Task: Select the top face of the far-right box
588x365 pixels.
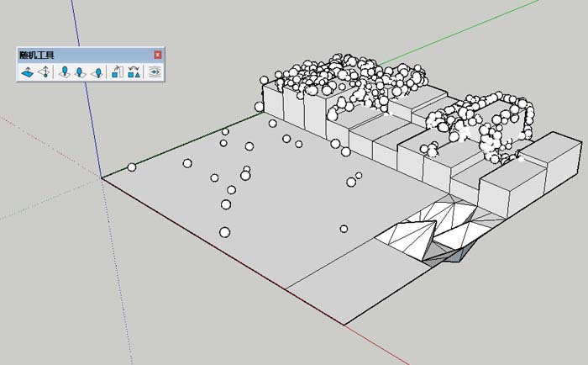Action: tap(549, 149)
